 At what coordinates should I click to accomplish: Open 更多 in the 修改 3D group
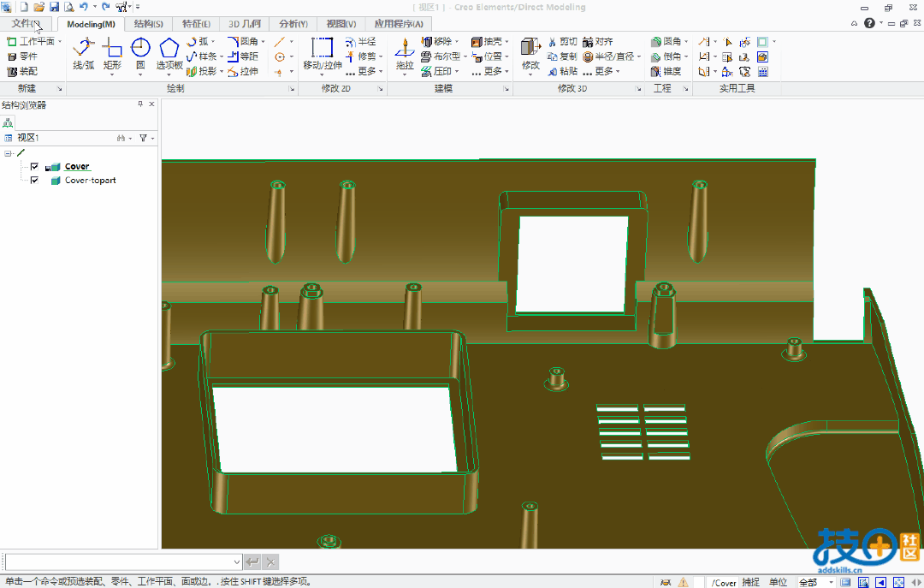point(601,71)
